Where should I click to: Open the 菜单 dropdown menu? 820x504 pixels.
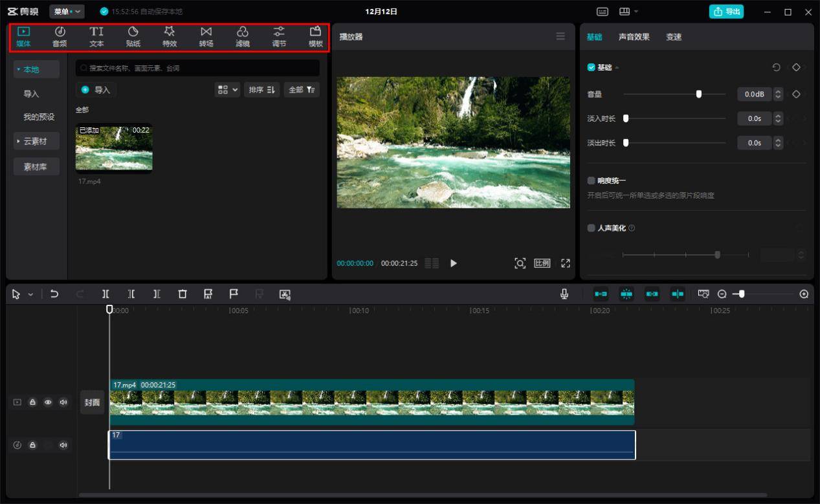(x=68, y=12)
